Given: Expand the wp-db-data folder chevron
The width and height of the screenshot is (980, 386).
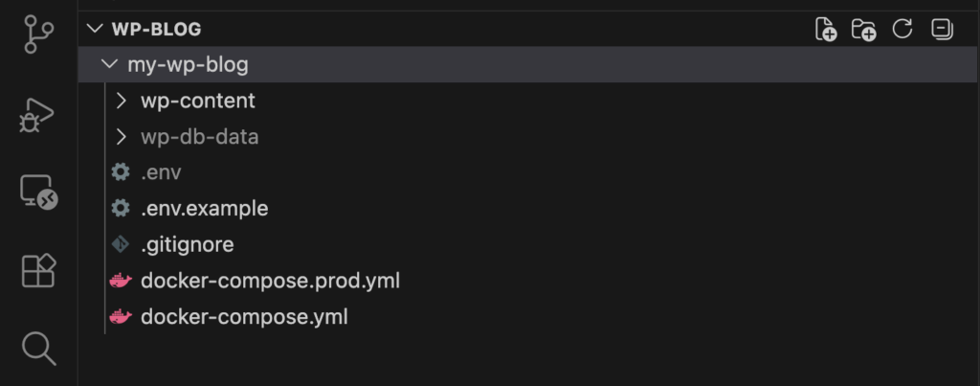Looking at the screenshot, I should (x=122, y=137).
